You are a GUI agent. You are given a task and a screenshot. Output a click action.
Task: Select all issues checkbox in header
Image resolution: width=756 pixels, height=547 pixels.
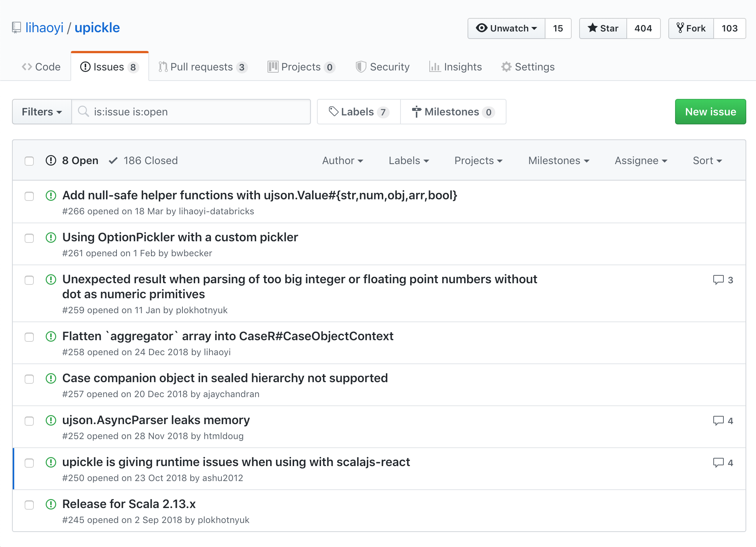[29, 161]
